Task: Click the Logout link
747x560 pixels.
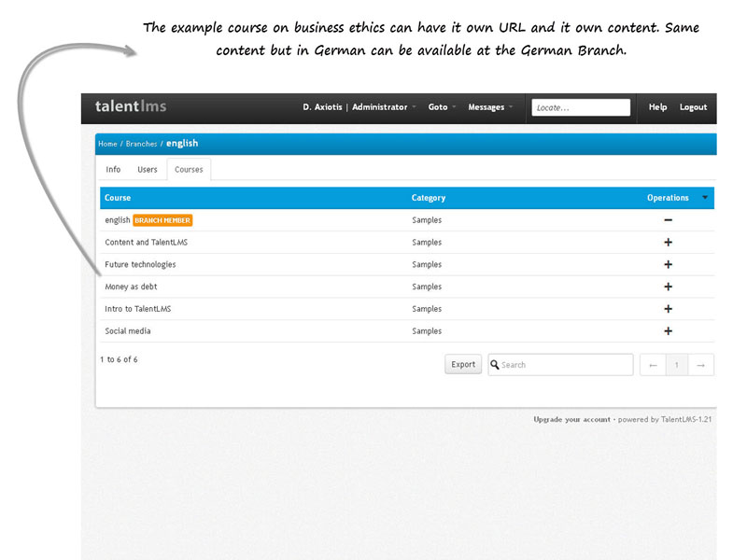Action: [x=693, y=107]
